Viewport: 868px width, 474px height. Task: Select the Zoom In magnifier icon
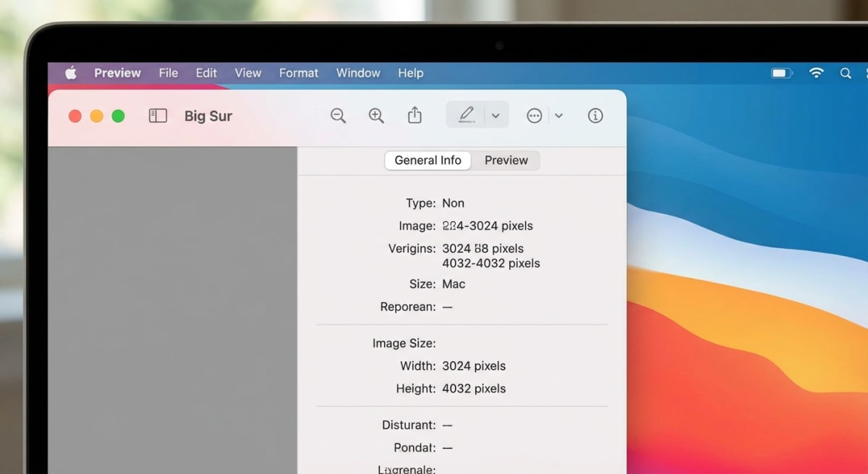pyautogui.click(x=376, y=115)
